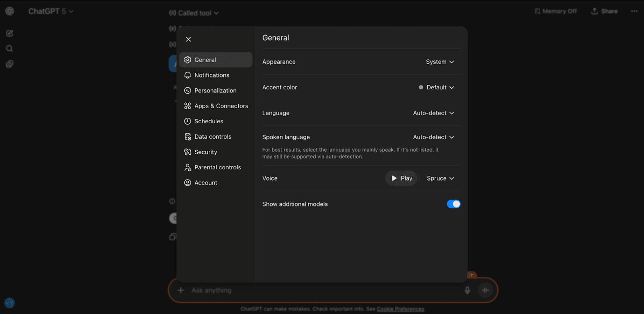Open Parental controls tab
The width and height of the screenshot is (644, 314).
(216, 167)
